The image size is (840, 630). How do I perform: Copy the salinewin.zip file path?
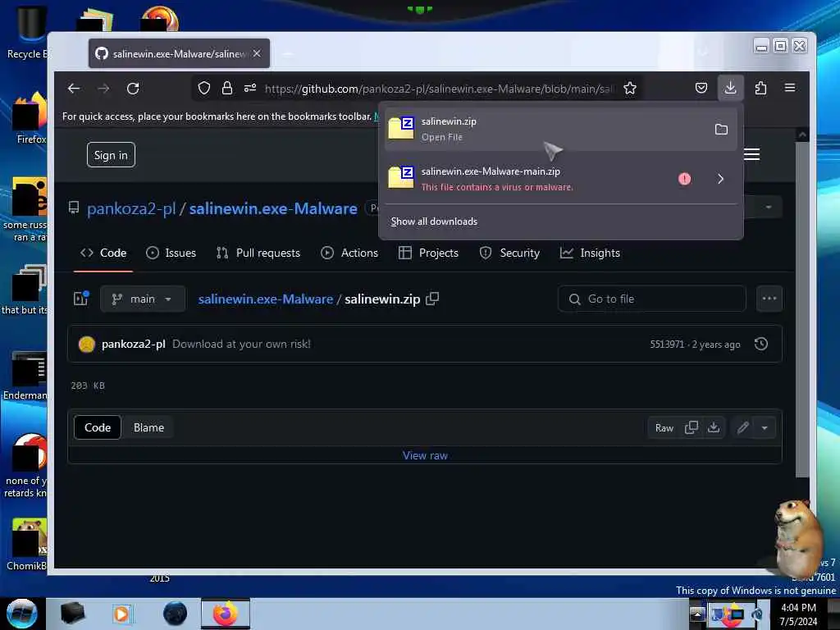point(432,299)
